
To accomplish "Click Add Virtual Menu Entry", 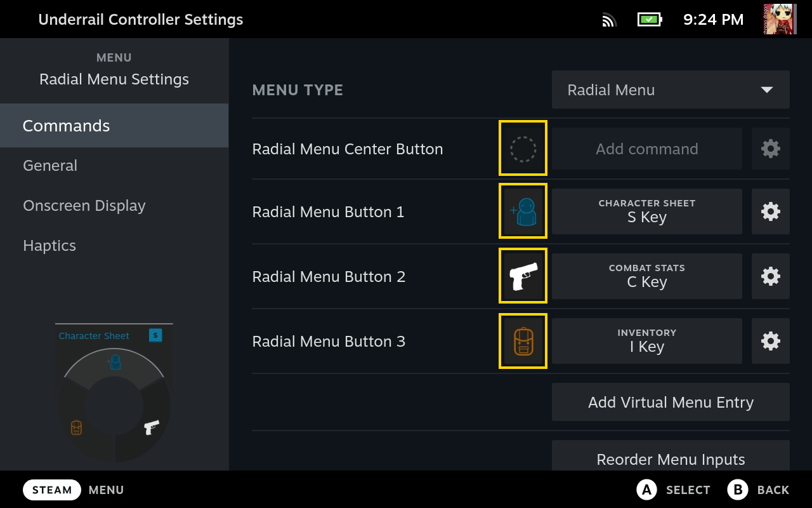I will (x=671, y=402).
